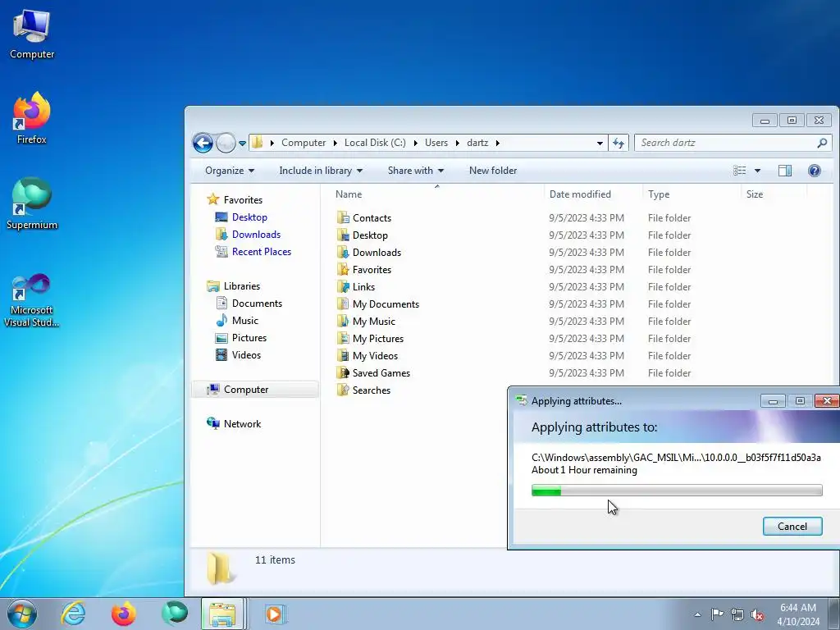This screenshot has height=630, width=840.
Task: Sort by the Size column header
Action: 755,194
